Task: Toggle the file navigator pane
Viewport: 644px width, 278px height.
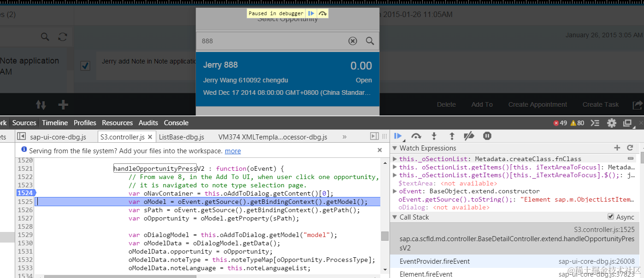Action: 21,136
